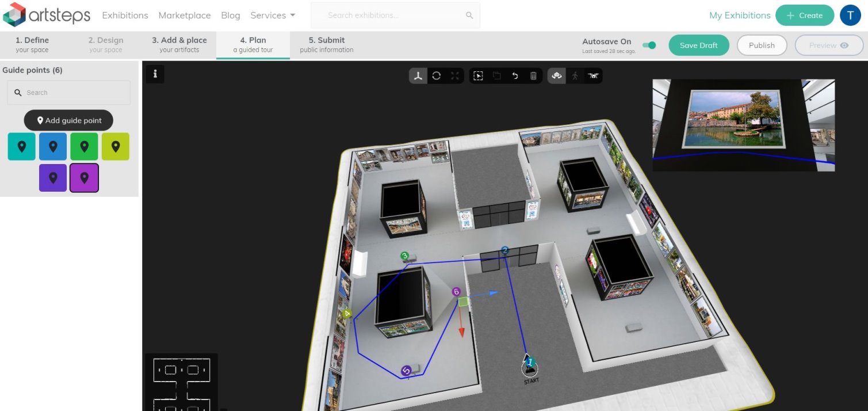Click the marquee selection tool icon
Image resolution: width=868 pixels, height=411 pixels.
pos(478,76)
